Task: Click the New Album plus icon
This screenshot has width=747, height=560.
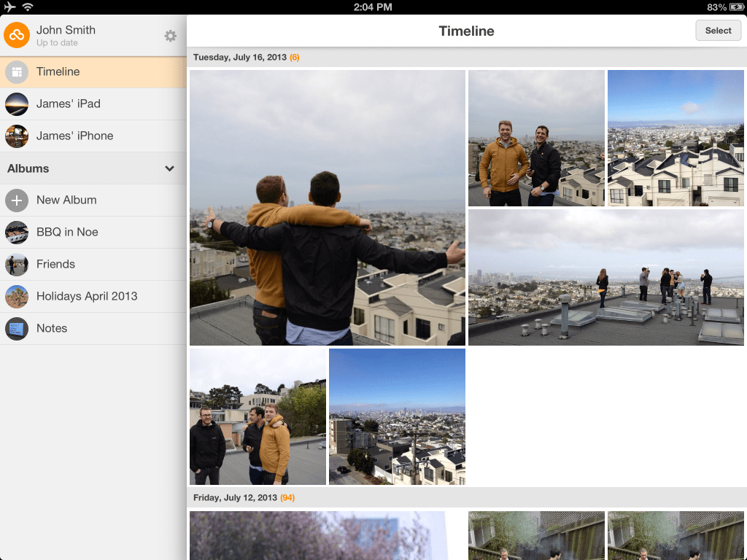Action: point(17,200)
